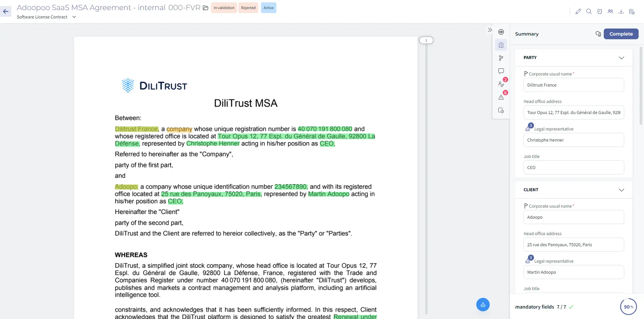Screen dimensions: 644x319
Task: Click highlighted '25 rue des Panoyaux, 75020, Paris'
Action: pyautogui.click(x=211, y=194)
